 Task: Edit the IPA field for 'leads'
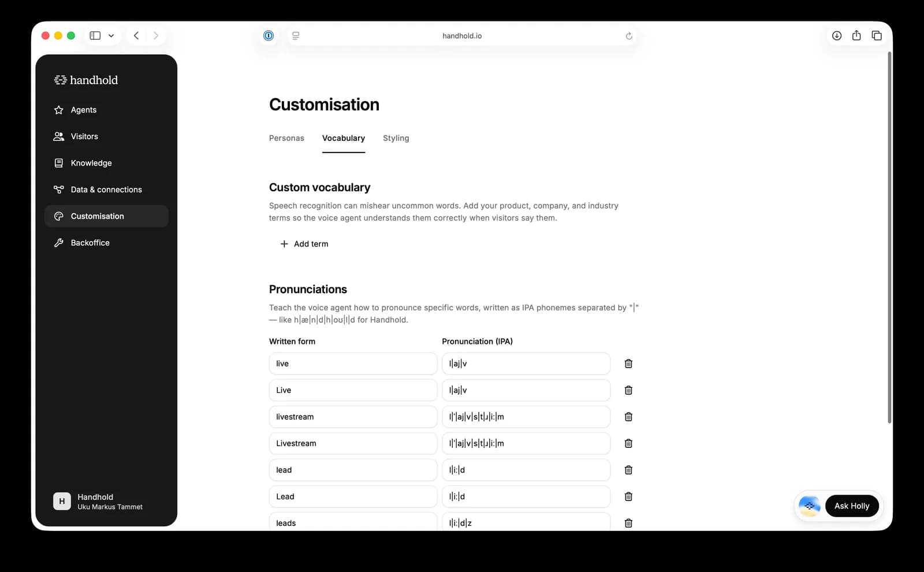point(526,522)
